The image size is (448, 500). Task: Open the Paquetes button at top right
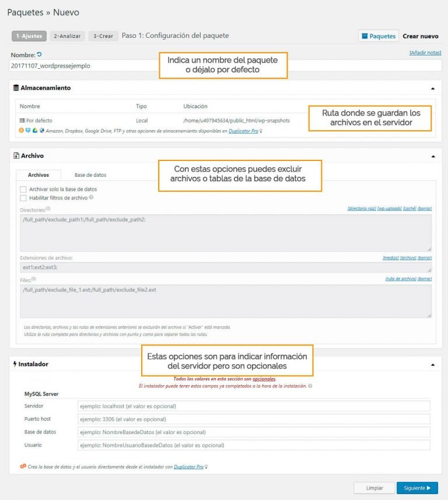click(378, 36)
